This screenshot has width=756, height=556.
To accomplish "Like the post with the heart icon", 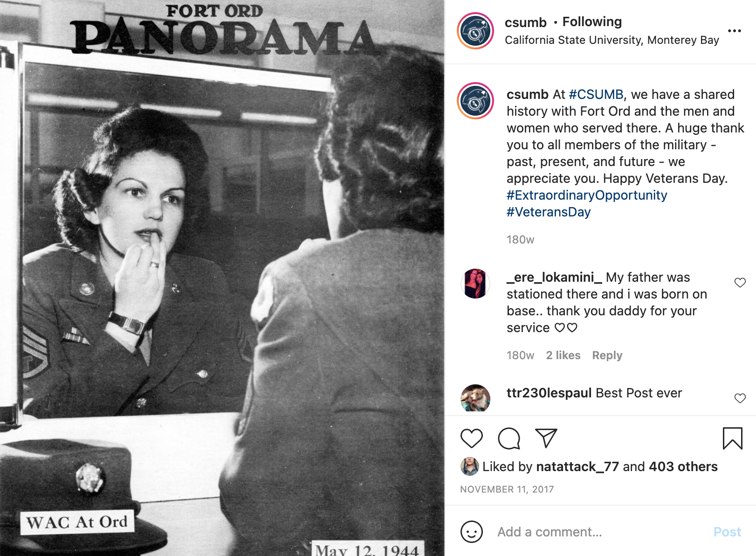I will point(471,438).
